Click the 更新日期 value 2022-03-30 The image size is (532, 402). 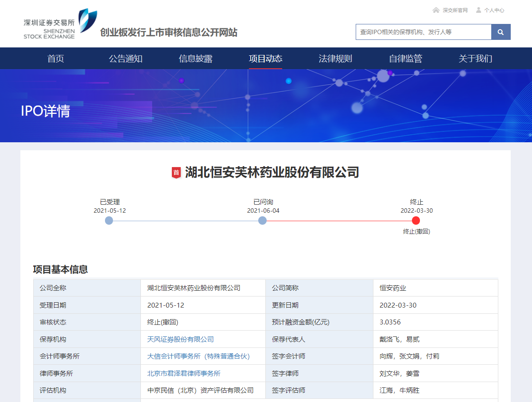pyautogui.click(x=398, y=305)
